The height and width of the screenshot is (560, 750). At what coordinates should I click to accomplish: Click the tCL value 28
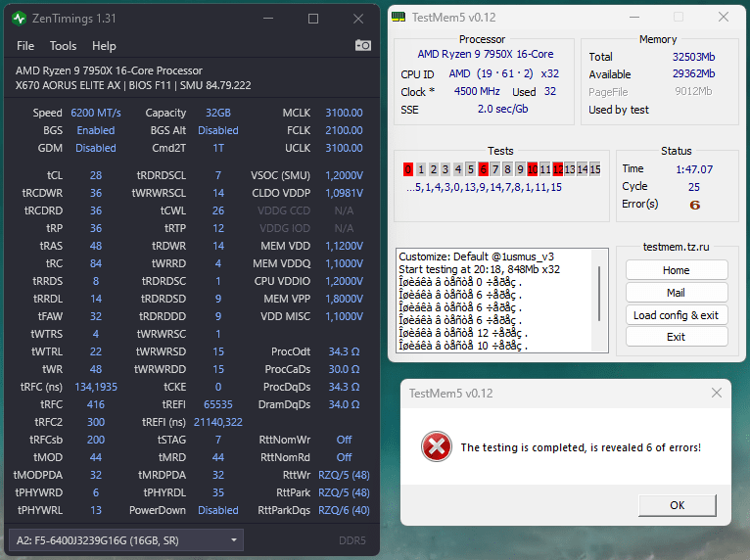point(96,175)
